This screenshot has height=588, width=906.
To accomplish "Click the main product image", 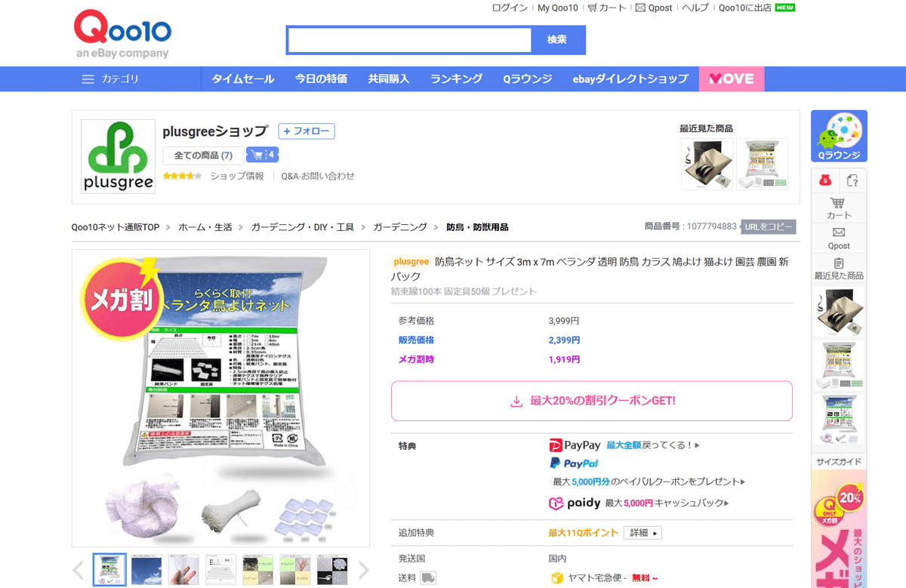I will [x=220, y=398].
